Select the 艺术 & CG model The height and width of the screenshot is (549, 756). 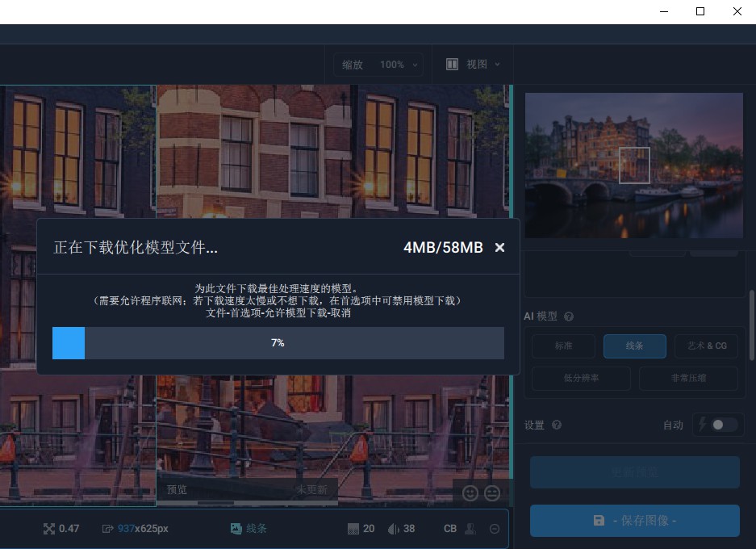[706, 346]
